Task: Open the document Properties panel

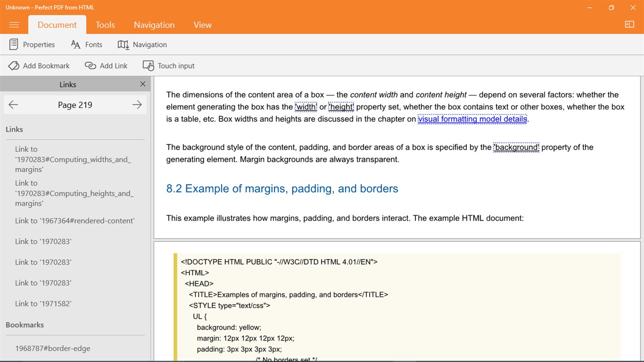Action: click(31, 44)
